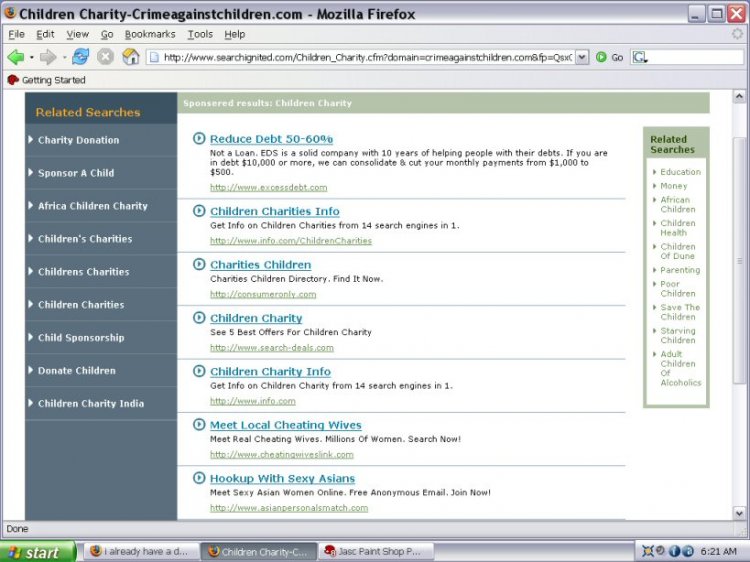Screen dimensions: 750x562
Task: Click the Firefox activity throbber icon
Action: coord(738,33)
